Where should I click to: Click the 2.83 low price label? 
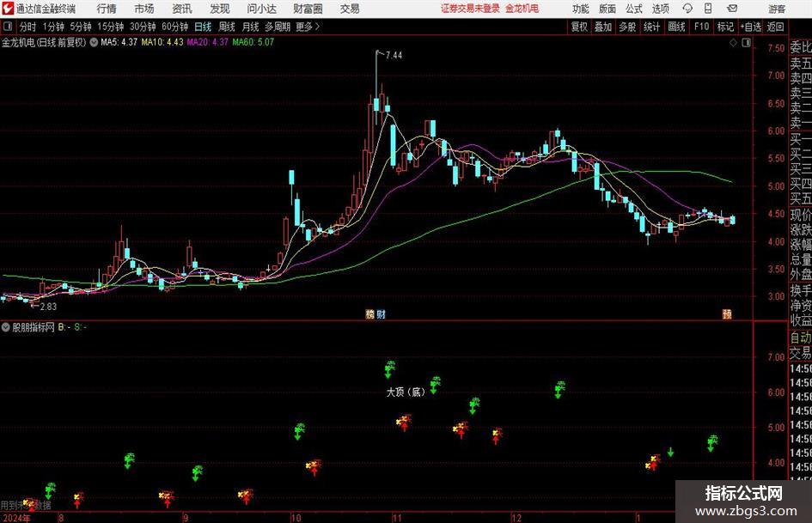(x=48, y=307)
